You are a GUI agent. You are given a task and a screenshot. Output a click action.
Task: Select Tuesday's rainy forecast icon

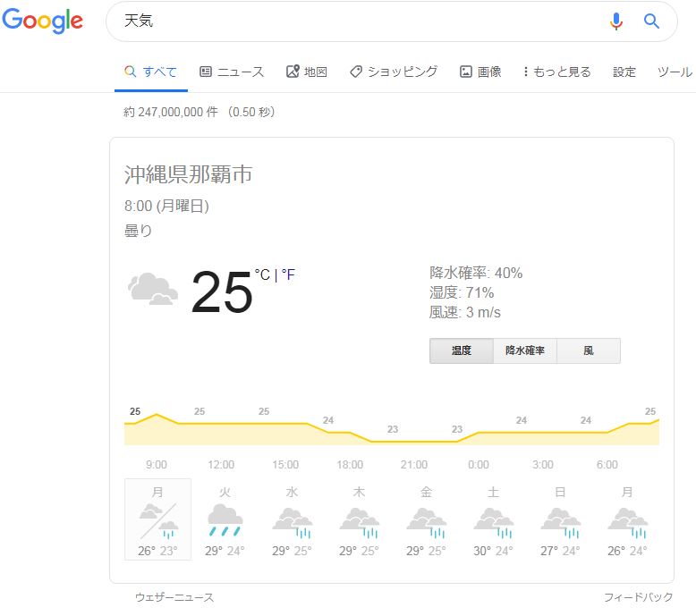tap(225, 519)
